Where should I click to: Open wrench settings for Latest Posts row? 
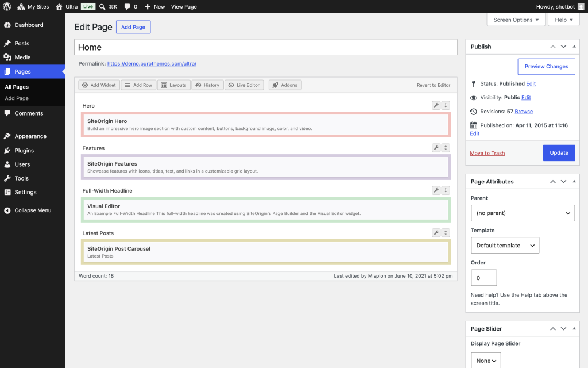tap(436, 233)
